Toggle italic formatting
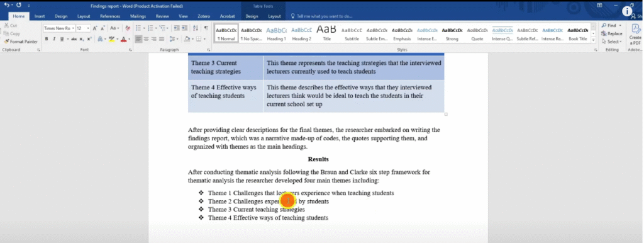 [x=54, y=39]
